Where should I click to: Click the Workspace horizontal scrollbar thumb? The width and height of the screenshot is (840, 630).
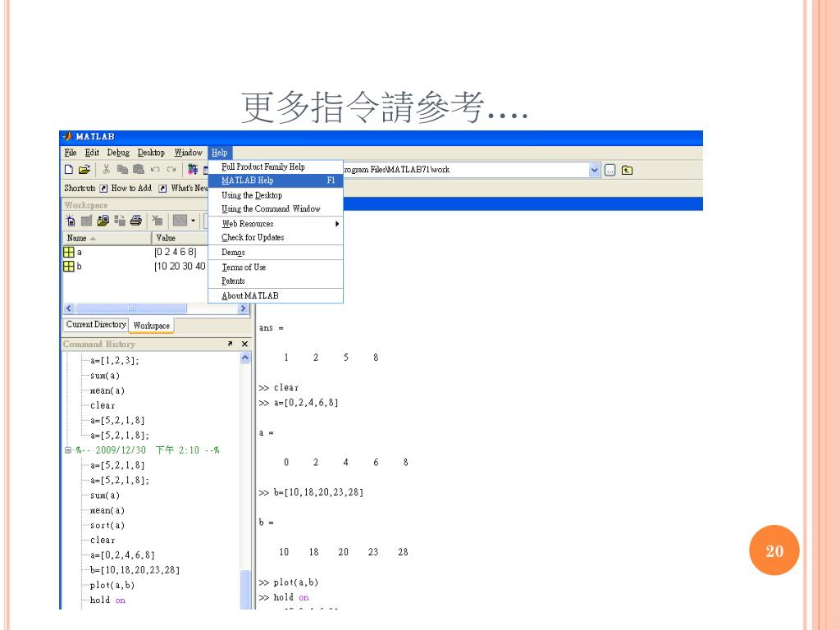click(131, 308)
